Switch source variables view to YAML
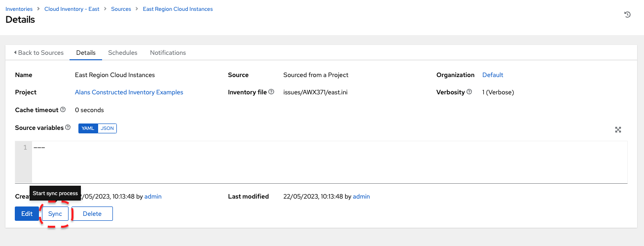 [88, 128]
